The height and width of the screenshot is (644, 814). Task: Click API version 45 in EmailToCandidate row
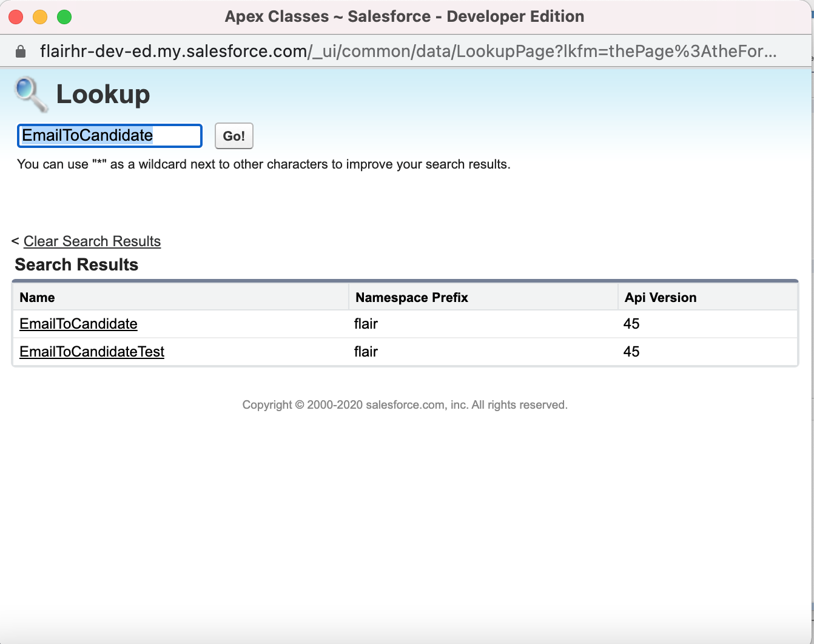[631, 324]
